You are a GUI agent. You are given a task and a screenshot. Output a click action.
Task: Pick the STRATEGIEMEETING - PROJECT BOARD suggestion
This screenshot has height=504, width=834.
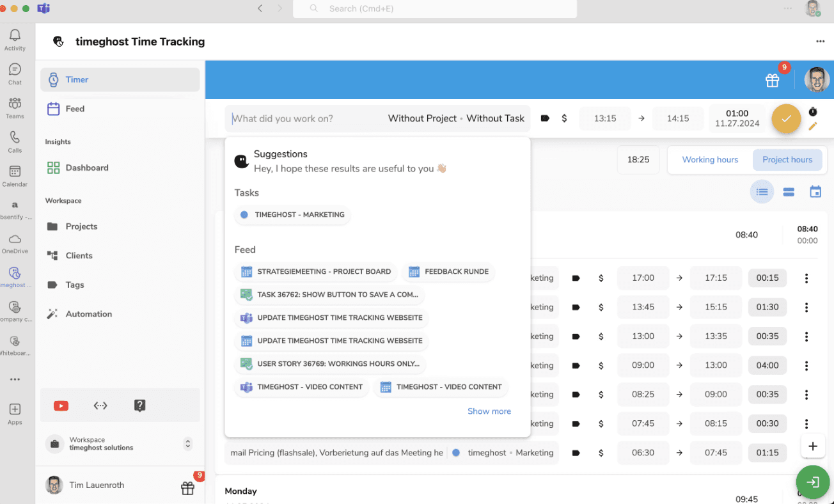316,272
